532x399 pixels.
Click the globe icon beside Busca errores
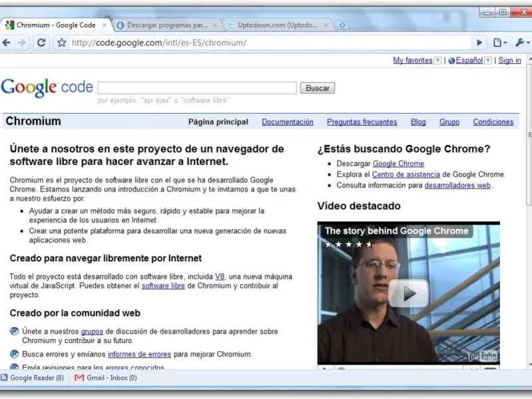(14, 354)
